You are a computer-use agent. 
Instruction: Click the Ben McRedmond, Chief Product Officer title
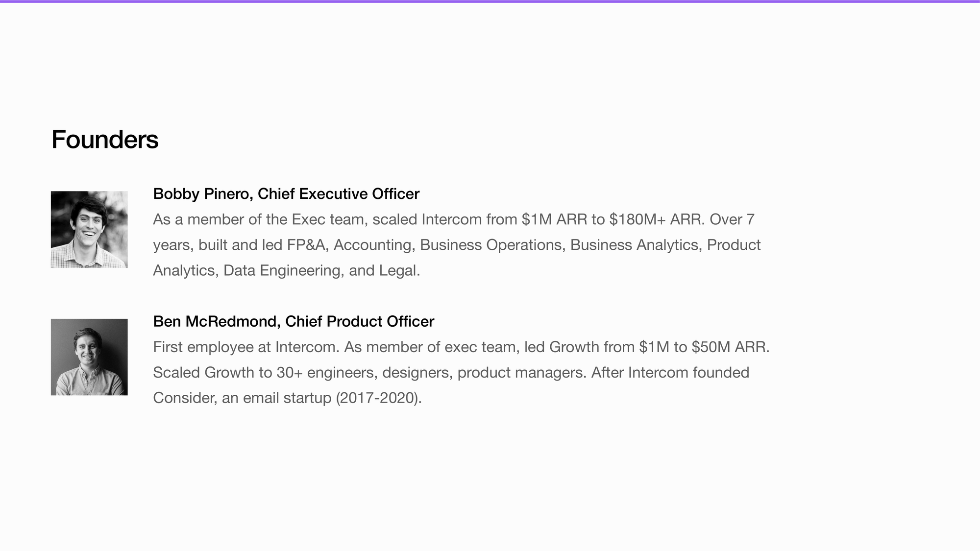[x=294, y=321]
